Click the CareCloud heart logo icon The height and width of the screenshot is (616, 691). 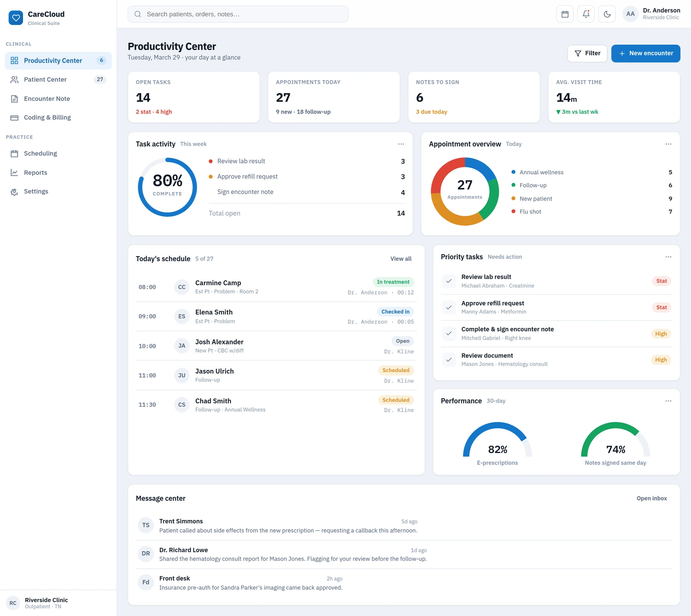16,18
